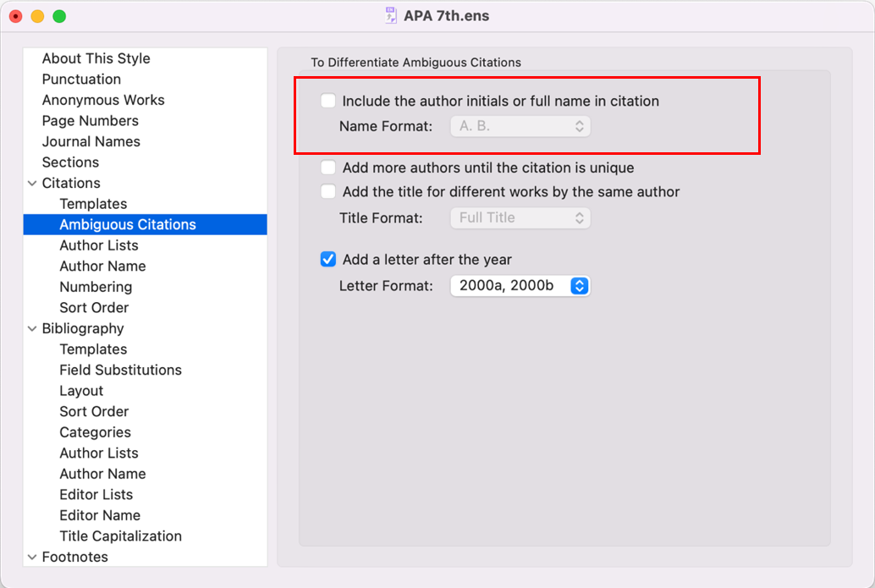Collapse the Citations section
The height and width of the screenshot is (588, 875).
32,184
